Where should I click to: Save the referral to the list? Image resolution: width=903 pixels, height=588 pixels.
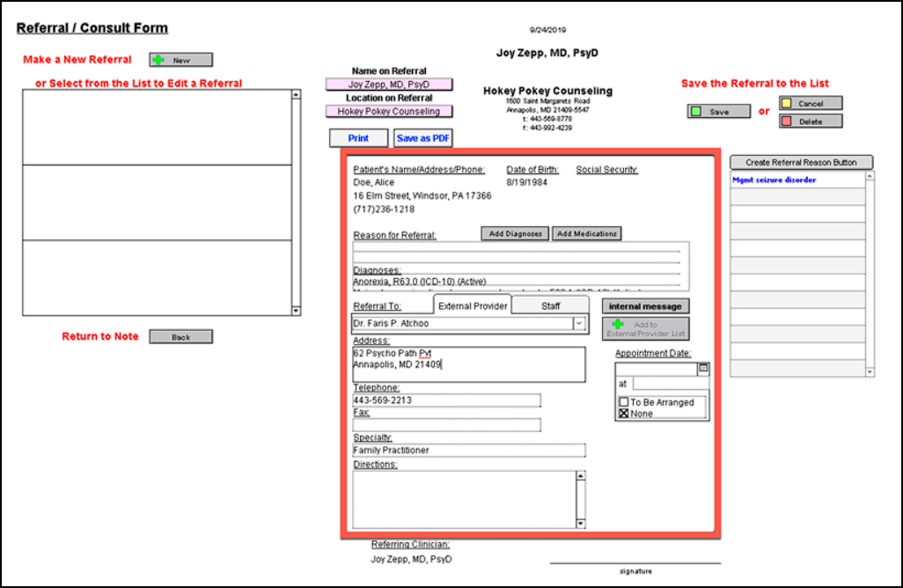pos(719,111)
